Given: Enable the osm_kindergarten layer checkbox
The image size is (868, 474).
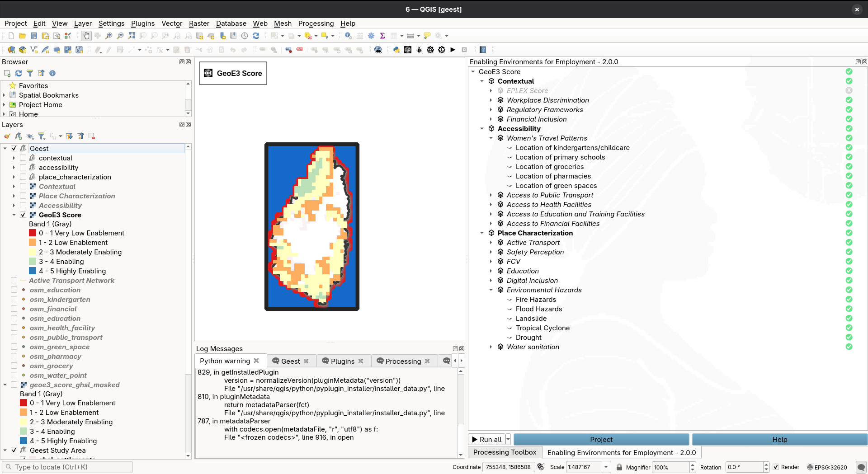Looking at the screenshot, I should tap(14, 300).
